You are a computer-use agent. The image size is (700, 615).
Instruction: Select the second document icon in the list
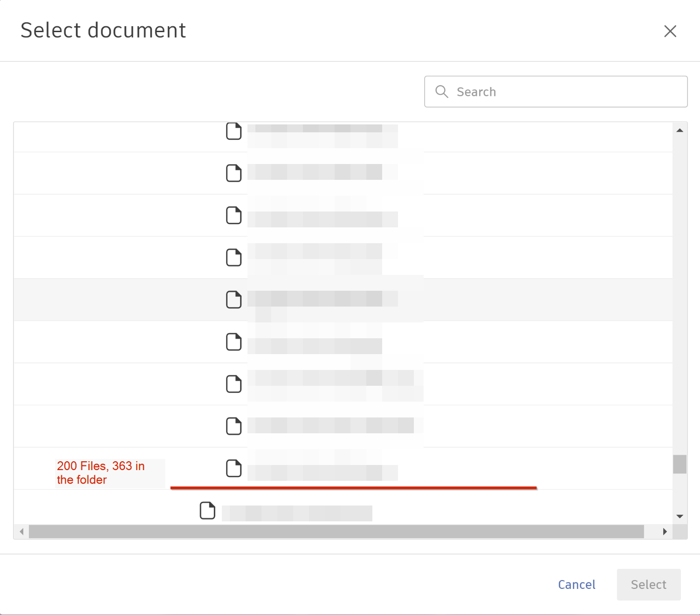coord(233,173)
